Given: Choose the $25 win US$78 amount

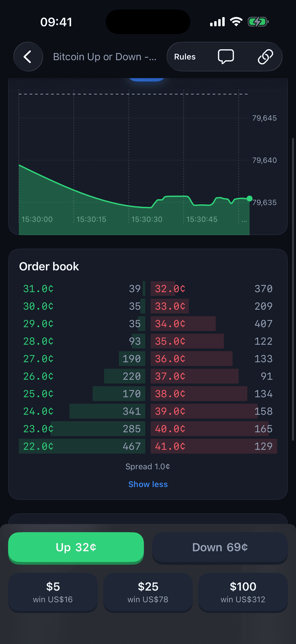Looking at the screenshot, I should (x=148, y=592).
